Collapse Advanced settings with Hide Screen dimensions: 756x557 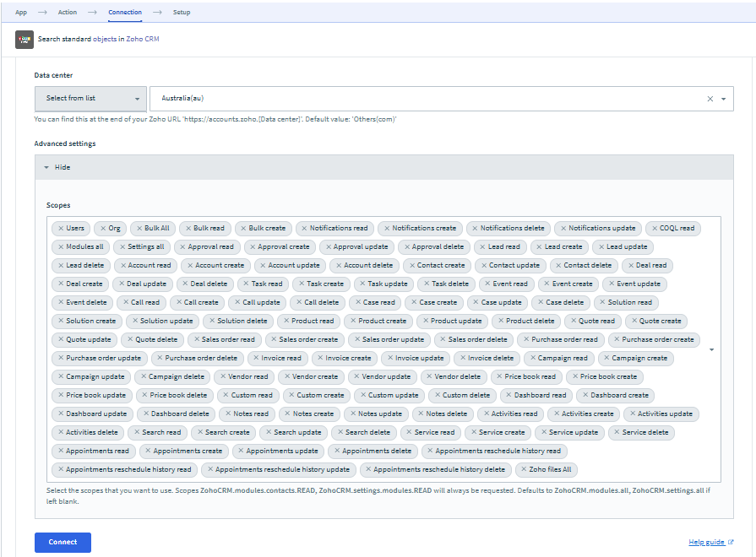tap(57, 167)
